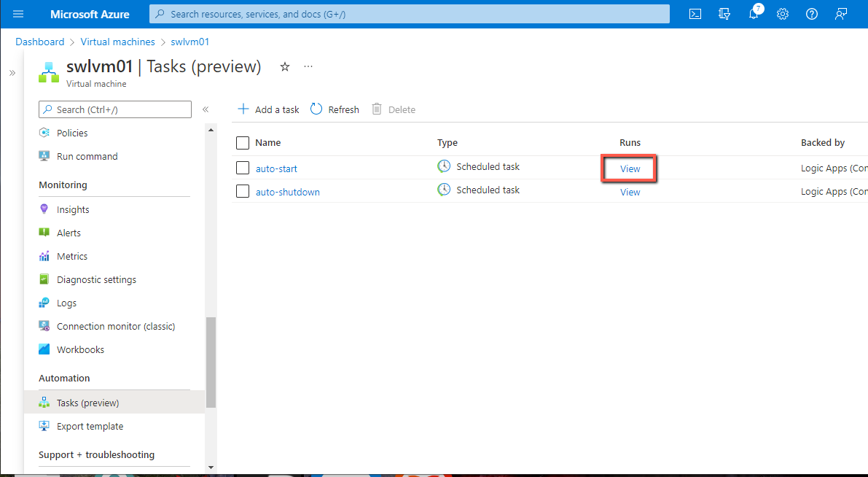Viewport: 868px width, 477px height.
Task: Click the Policies icon in sidebar
Action: tap(44, 133)
